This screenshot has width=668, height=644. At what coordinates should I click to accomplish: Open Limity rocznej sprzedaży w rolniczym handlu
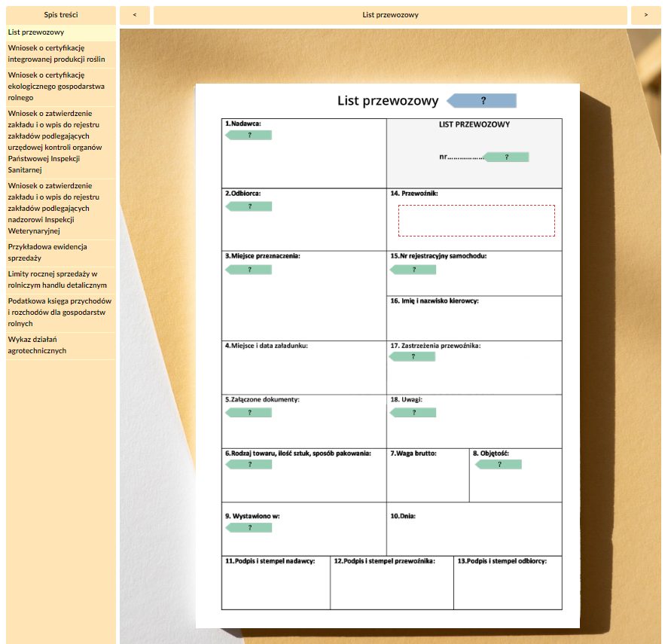[61, 279]
